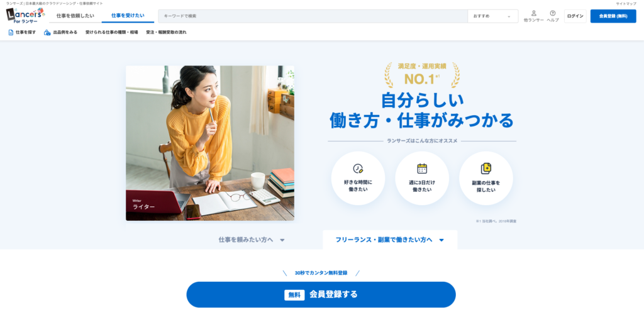This screenshot has width=644, height=312.
Task: Expand 仕事を頼みたい方へ section arrow
Action: click(282, 240)
